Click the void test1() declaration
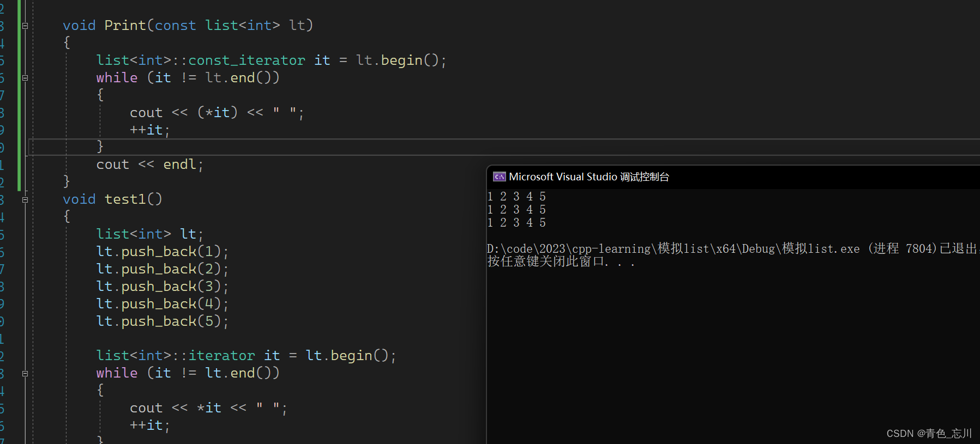The width and height of the screenshot is (980, 444). (112, 199)
